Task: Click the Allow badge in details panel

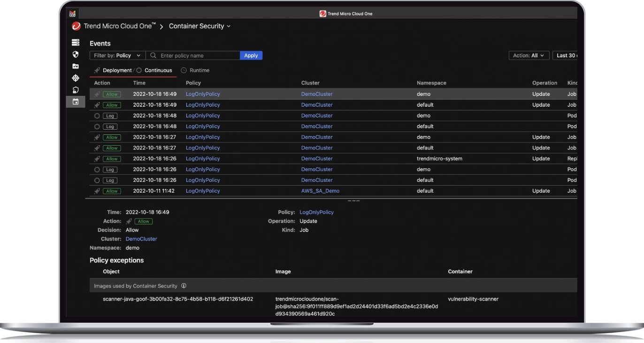Action: pyautogui.click(x=144, y=221)
